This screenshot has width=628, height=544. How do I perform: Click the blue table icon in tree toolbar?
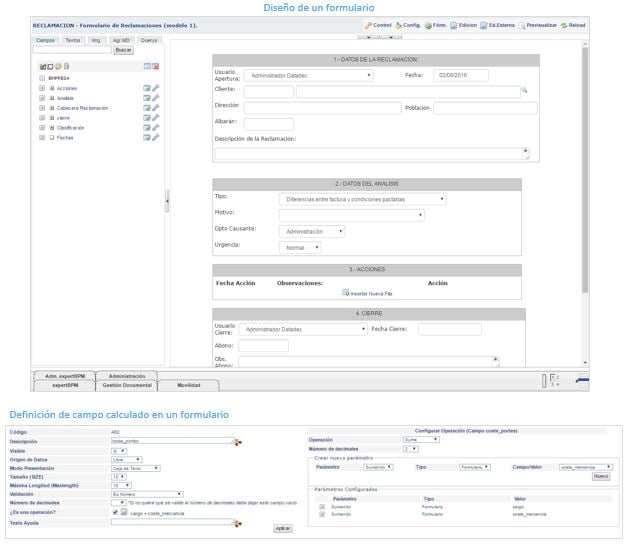click(147, 66)
